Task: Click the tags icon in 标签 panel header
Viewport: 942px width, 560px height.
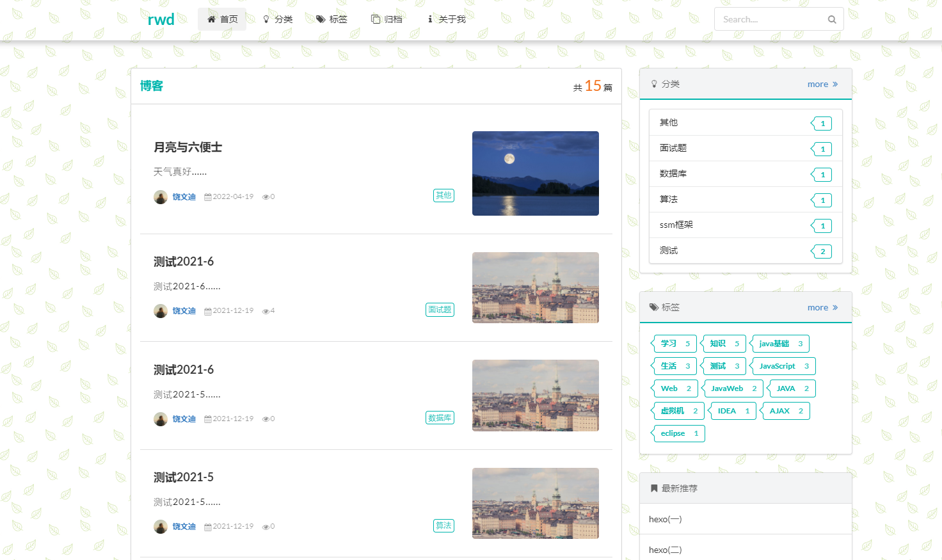Action: click(x=654, y=307)
